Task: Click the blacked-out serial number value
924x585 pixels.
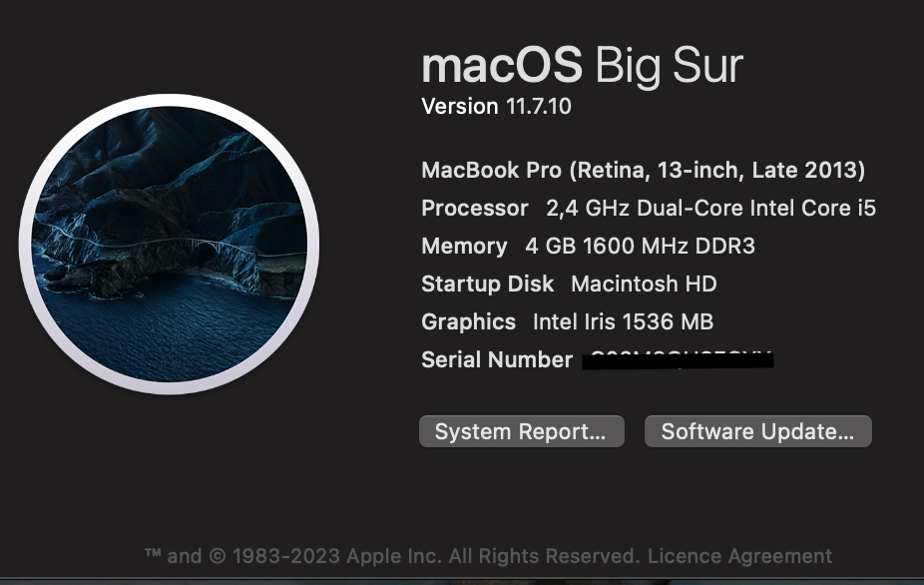Action: pyautogui.click(x=678, y=359)
